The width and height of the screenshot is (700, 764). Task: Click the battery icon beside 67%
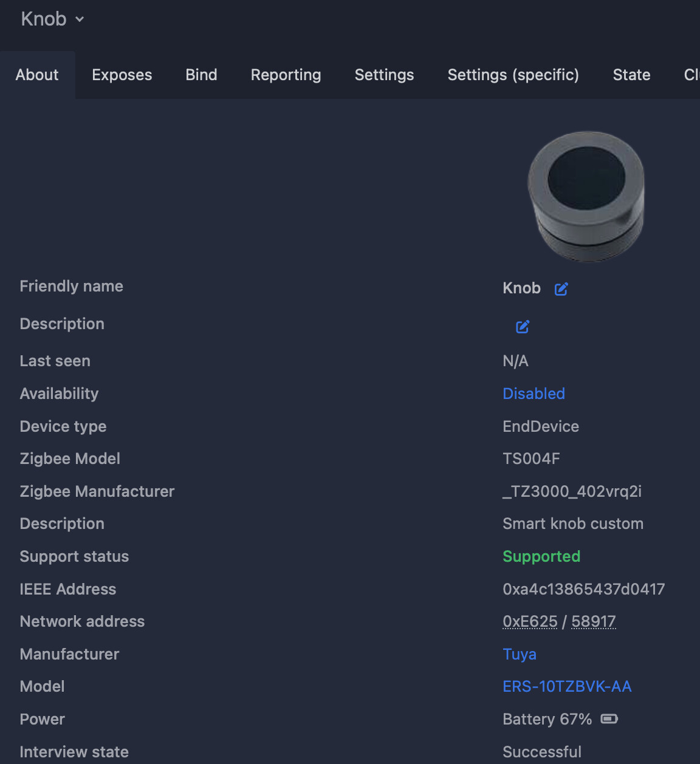pyautogui.click(x=609, y=719)
